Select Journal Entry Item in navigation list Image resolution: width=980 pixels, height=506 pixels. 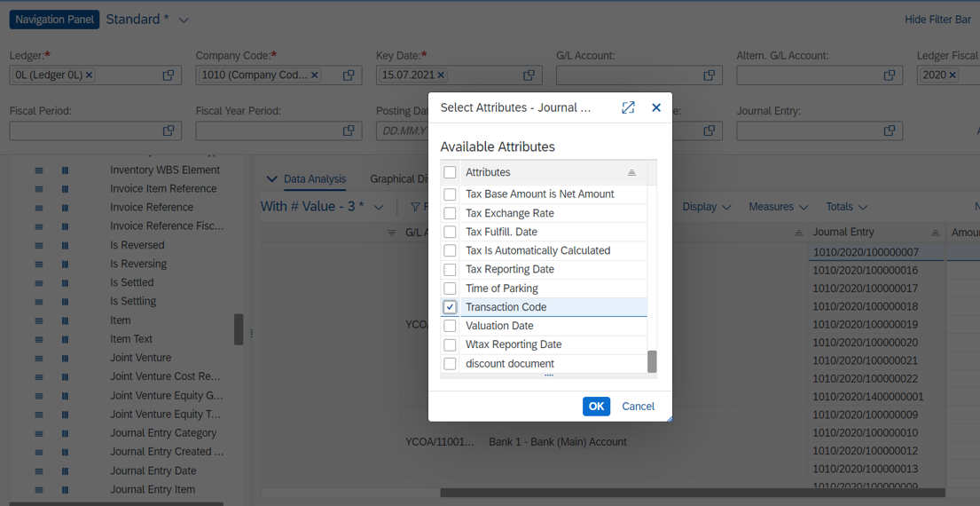(x=153, y=489)
